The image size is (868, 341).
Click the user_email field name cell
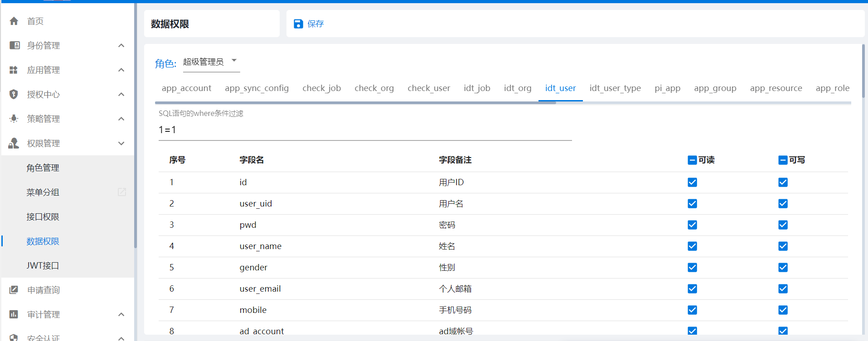click(x=260, y=289)
